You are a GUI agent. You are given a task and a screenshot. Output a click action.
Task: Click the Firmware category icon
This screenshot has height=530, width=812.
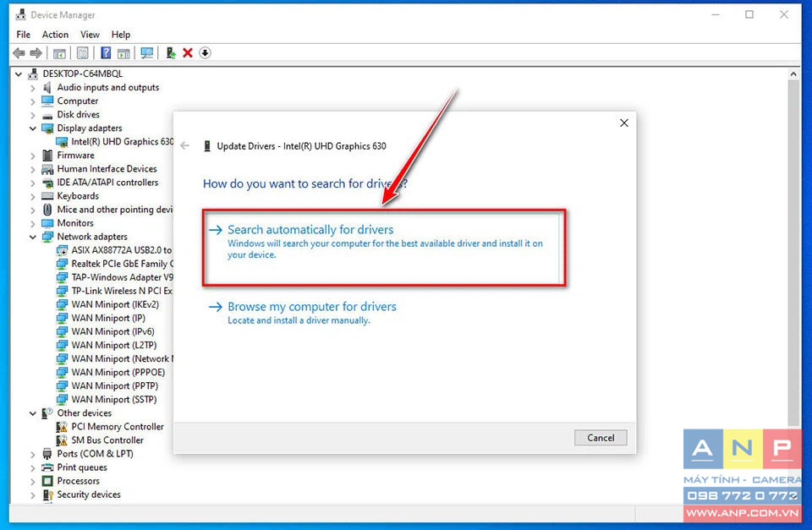47,156
